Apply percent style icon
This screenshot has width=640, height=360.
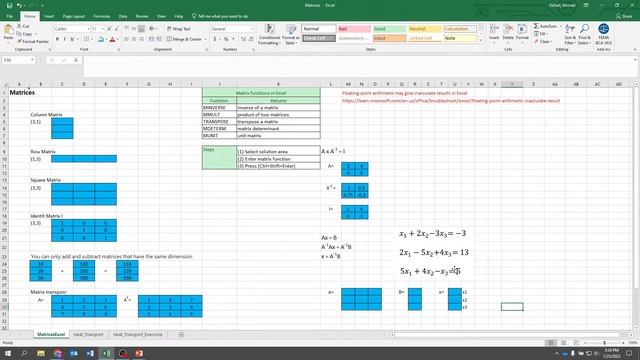click(226, 39)
